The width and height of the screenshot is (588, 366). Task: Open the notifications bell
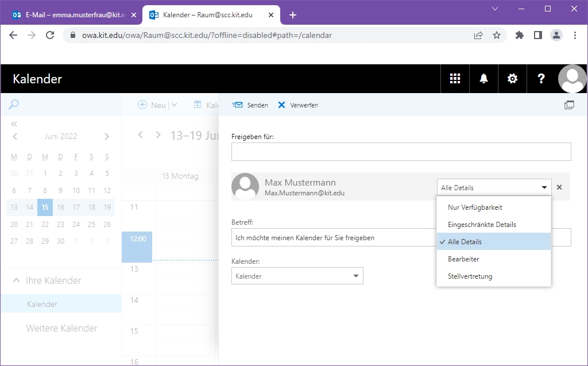point(483,79)
